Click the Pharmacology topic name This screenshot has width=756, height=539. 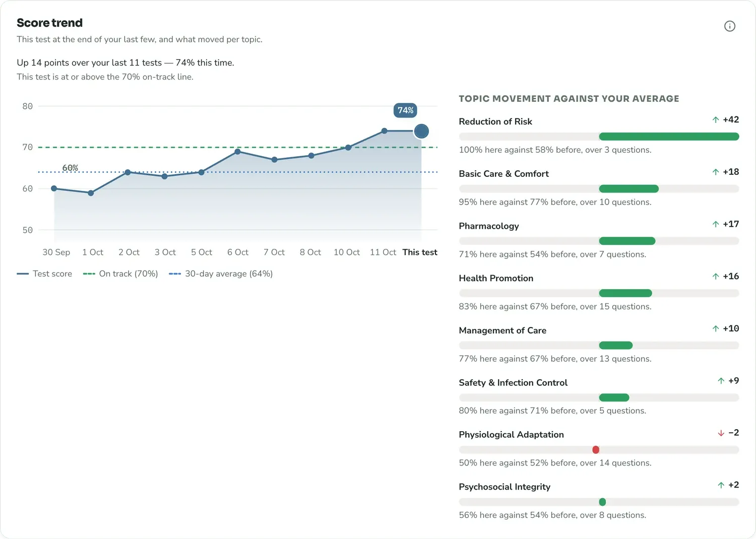(489, 226)
